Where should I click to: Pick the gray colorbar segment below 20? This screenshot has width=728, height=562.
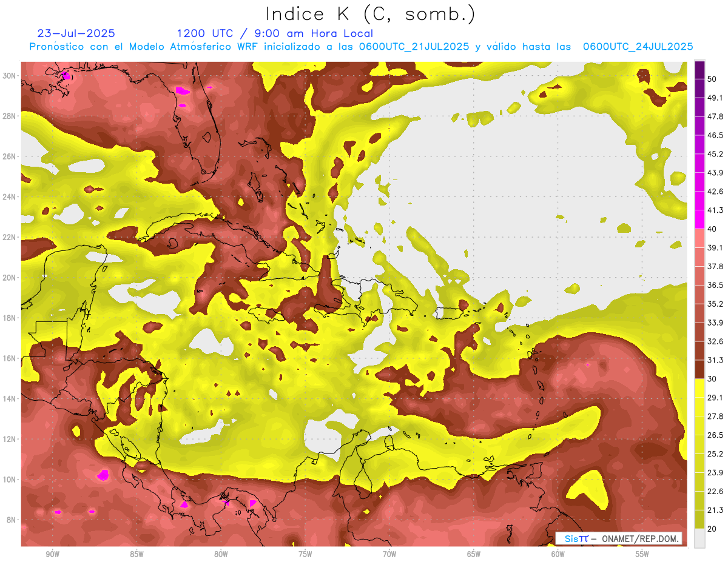[700, 538]
